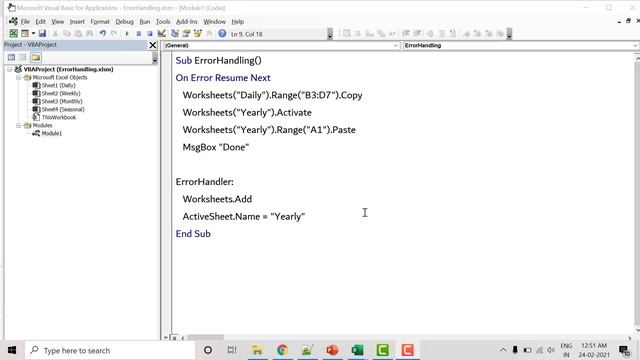Click the Procedure View button at bottom-left
640x360 pixels.
tap(166, 338)
